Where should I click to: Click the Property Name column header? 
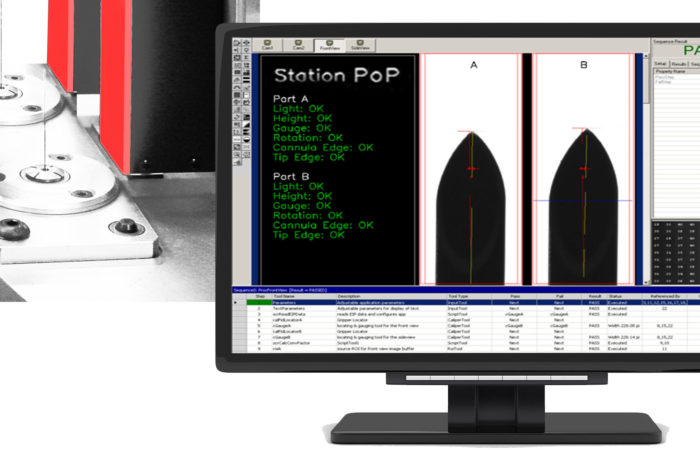[670, 72]
